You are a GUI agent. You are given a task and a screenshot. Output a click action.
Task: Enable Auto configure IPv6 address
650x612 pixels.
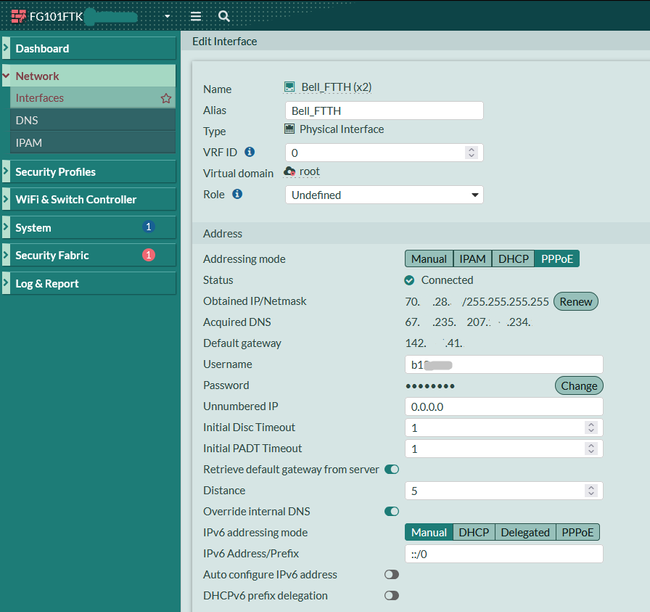(391, 575)
